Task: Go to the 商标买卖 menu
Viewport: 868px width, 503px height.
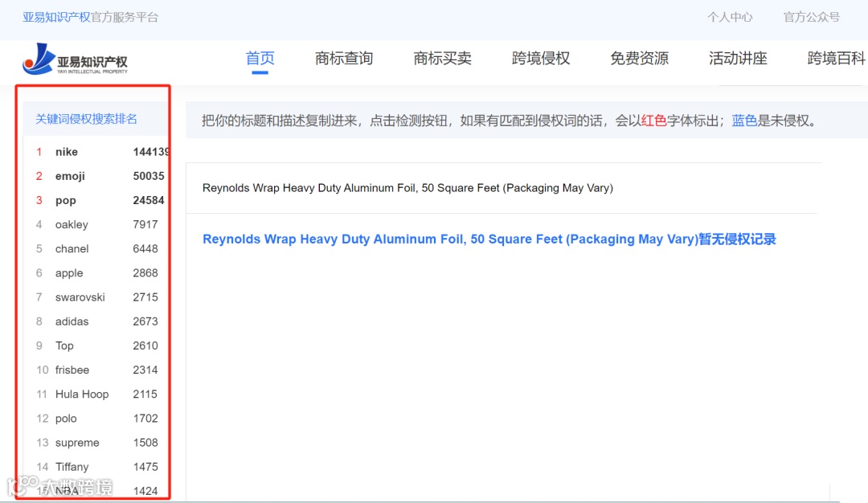Action: pyautogui.click(x=442, y=58)
